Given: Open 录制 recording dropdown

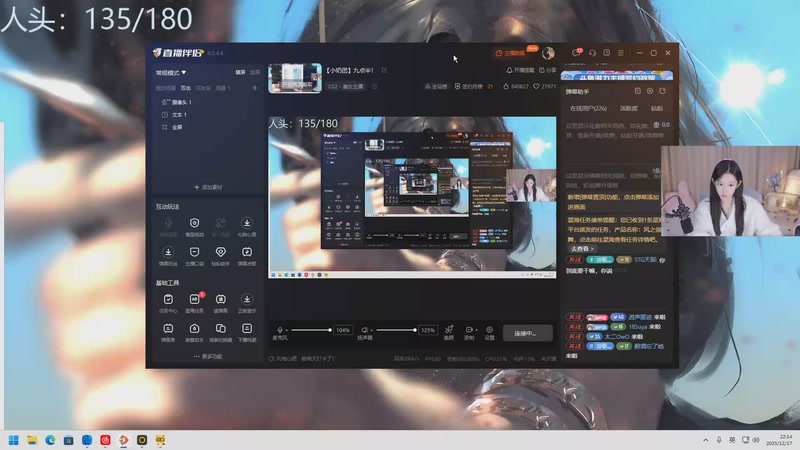Looking at the screenshot, I should [469, 333].
